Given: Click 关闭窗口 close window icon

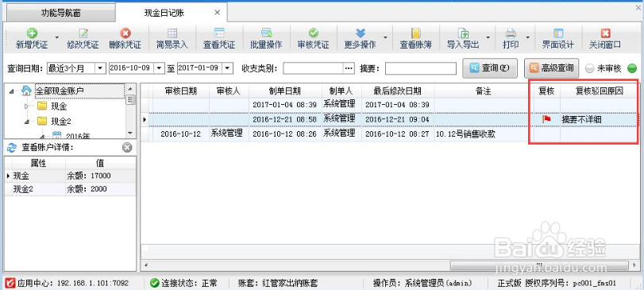Looking at the screenshot, I should pyautogui.click(x=605, y=33).
